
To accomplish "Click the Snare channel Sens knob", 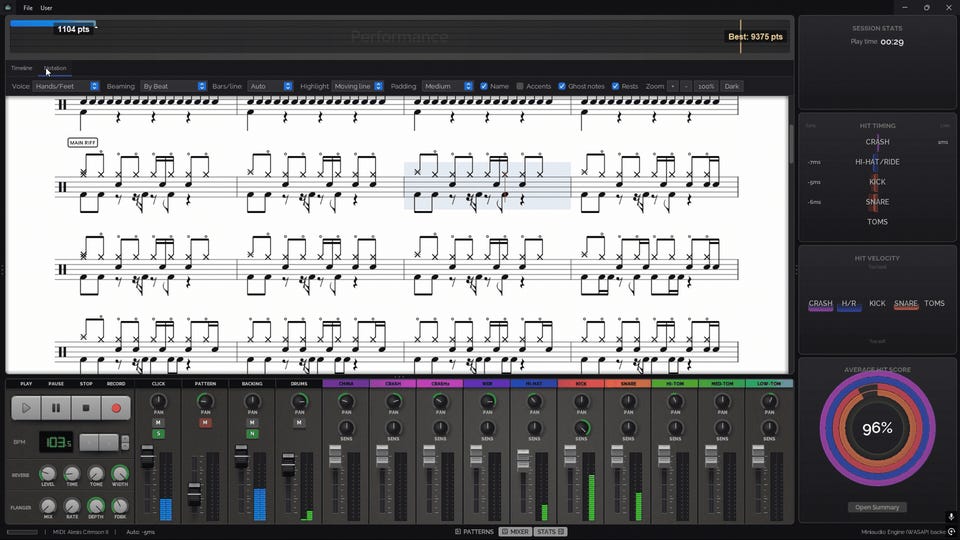I will click(x=628, y=428).
